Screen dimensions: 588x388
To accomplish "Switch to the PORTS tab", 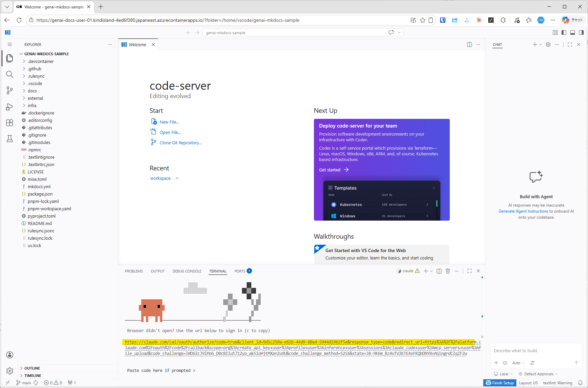I will (239, 271).
